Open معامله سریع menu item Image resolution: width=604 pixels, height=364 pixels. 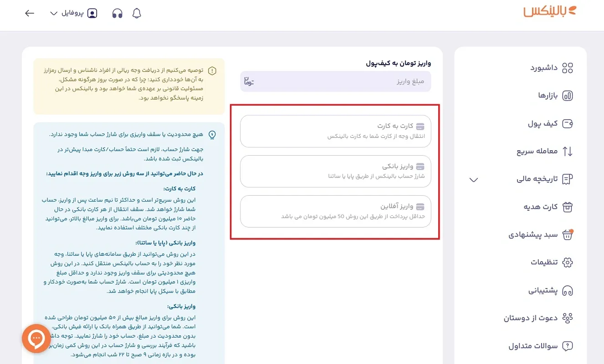click(x=537, y=152)
